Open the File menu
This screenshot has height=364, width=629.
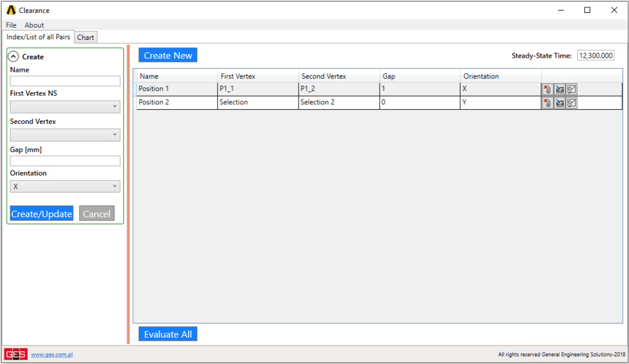(11, 25)
